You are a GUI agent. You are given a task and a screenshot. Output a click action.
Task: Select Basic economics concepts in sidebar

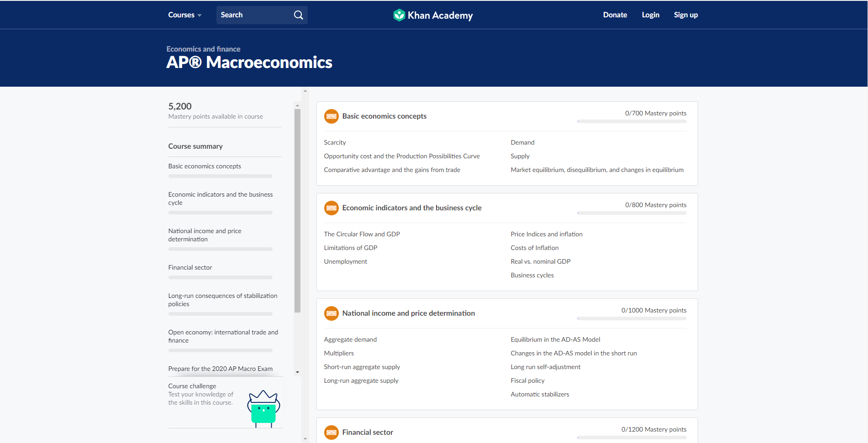(205, 166)
